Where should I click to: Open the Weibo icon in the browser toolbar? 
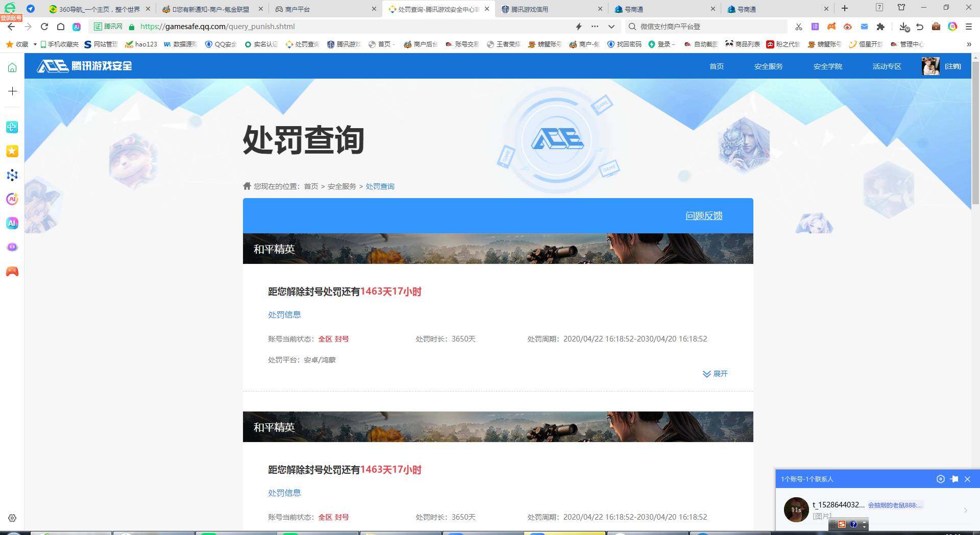pos(848,27)
